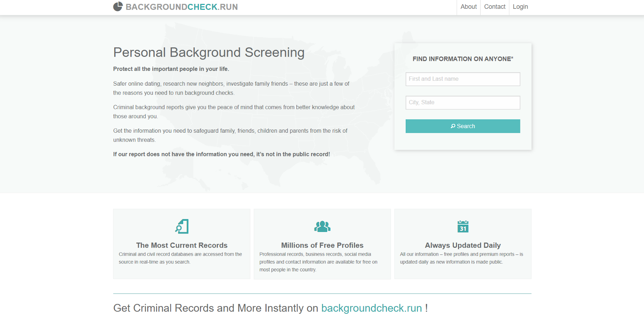Click the Protect all the important people tagline
The image size is (644, 318).
point(171,69)
